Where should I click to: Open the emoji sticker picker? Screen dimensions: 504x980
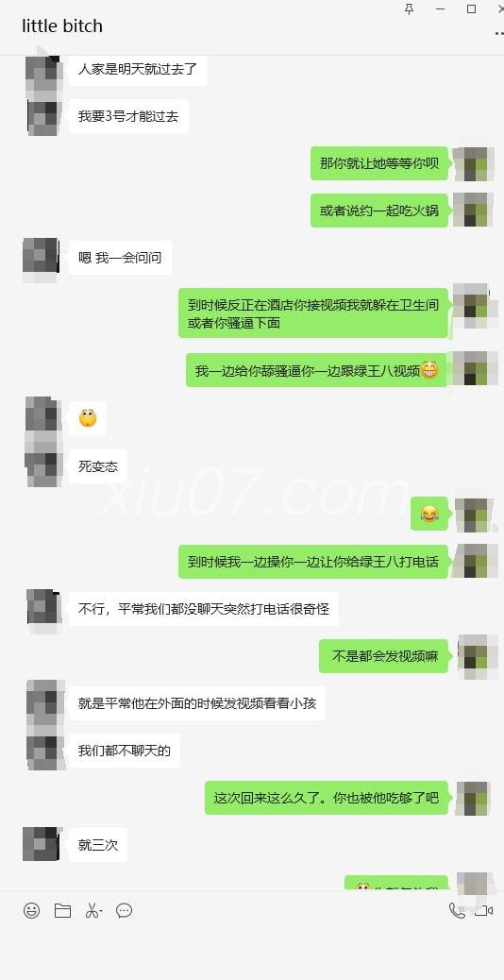click(32, 911)
